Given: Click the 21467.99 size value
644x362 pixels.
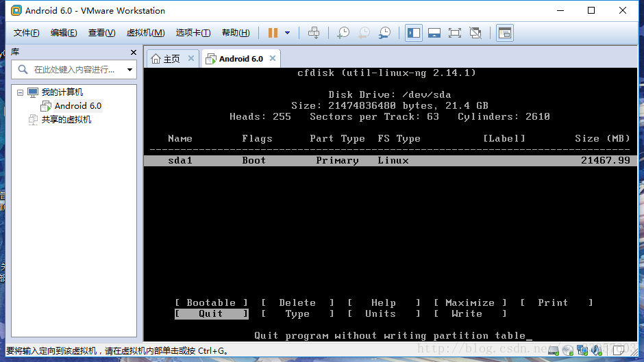Looking at the screenshot, I should (x=606, y=161).
